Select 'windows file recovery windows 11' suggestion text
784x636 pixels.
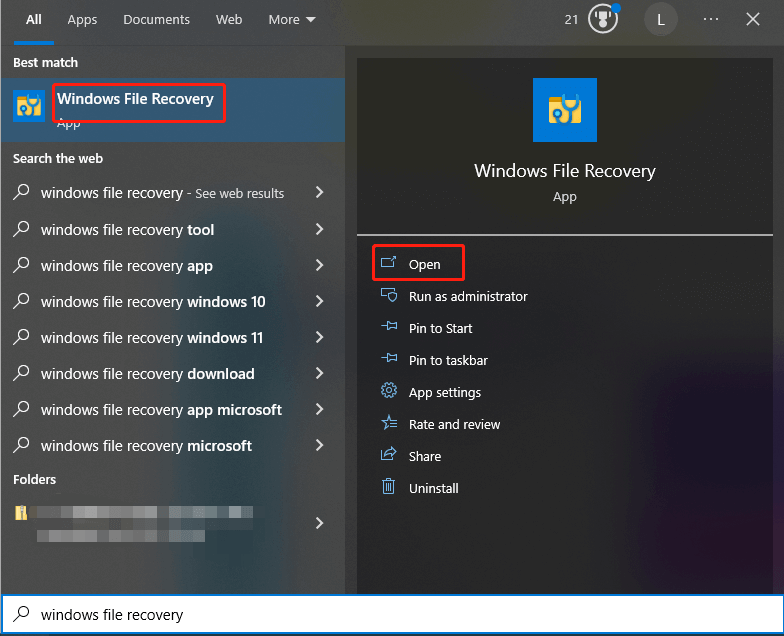[x=152, y=338]
